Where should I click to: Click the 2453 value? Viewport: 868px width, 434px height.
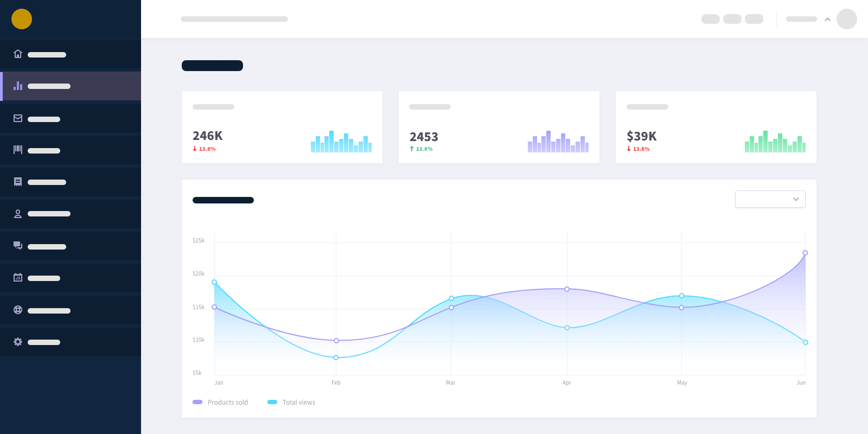tap(424, 137)
